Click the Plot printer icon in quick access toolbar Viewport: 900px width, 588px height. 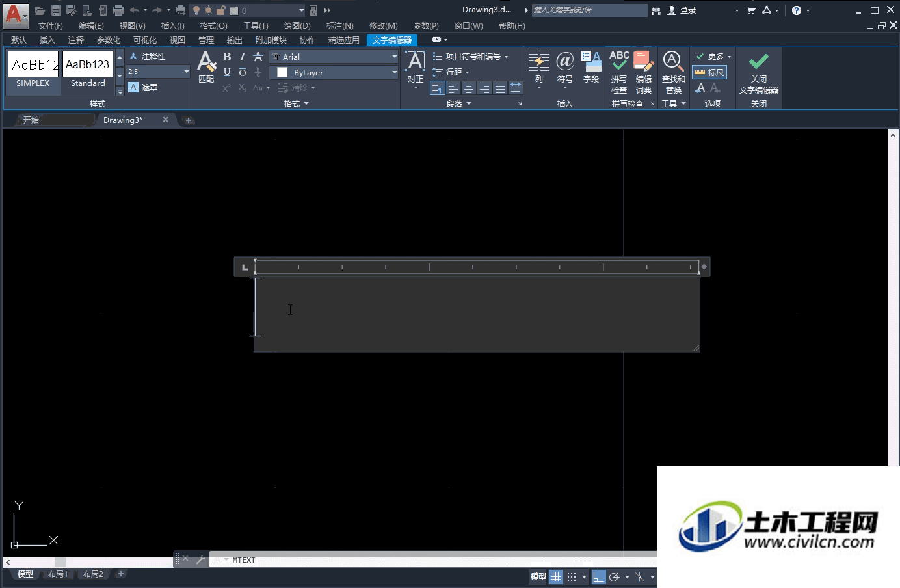coord(118,10)
